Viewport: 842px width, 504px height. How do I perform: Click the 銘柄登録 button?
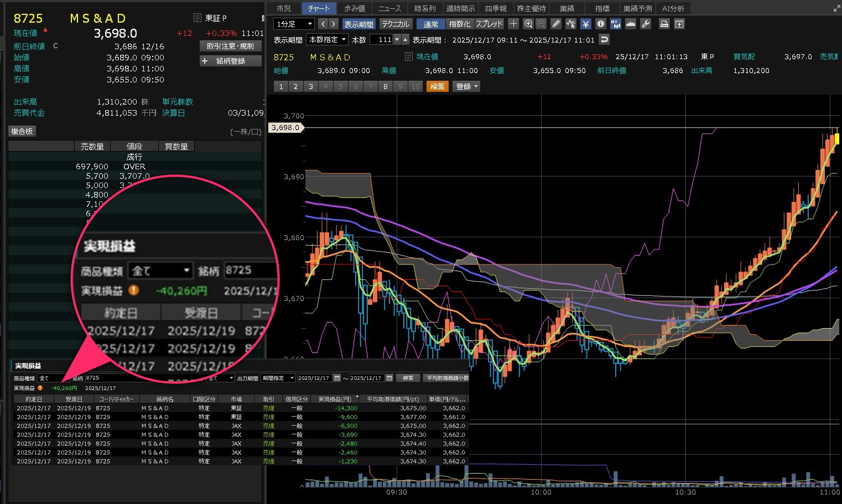(230, 61)
